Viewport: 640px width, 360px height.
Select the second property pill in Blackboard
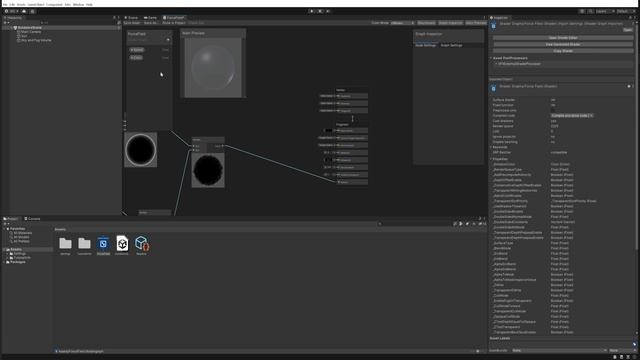coord(136,58)
